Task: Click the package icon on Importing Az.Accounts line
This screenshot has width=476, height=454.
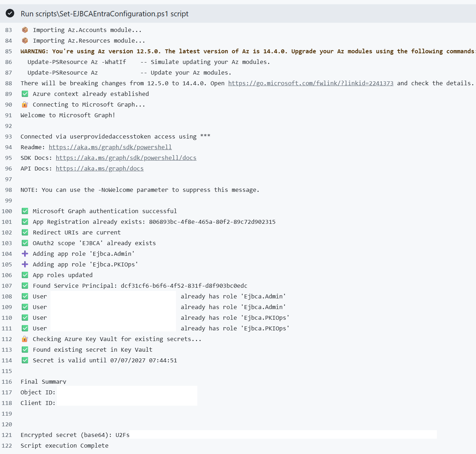Action: tap(25, 30)
